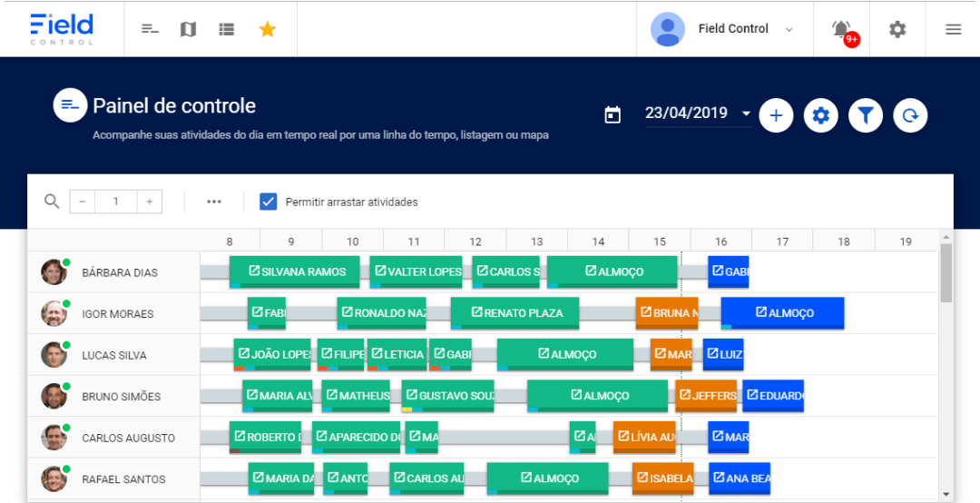Add a new activity with plus button
This screenshot has width=980, height=503.
tap(776, 115)
